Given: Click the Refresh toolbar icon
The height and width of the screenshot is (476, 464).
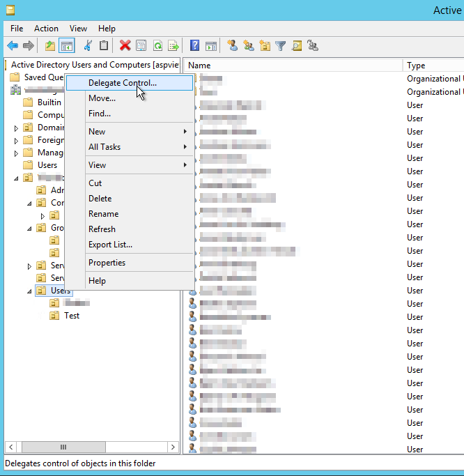Looking at the screenshot, I should [157, 46].
